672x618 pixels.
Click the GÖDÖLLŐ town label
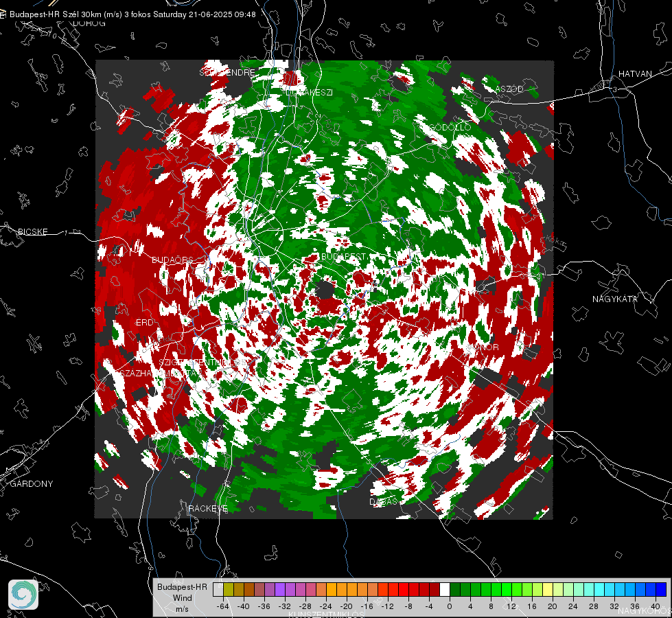pyautogui.click(x=450, y=127)
